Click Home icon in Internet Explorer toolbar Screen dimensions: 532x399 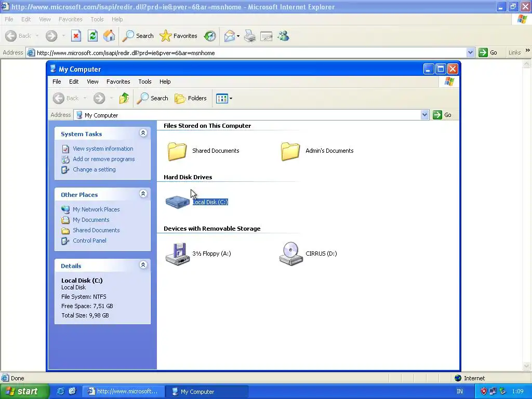[x=109, y=36]
